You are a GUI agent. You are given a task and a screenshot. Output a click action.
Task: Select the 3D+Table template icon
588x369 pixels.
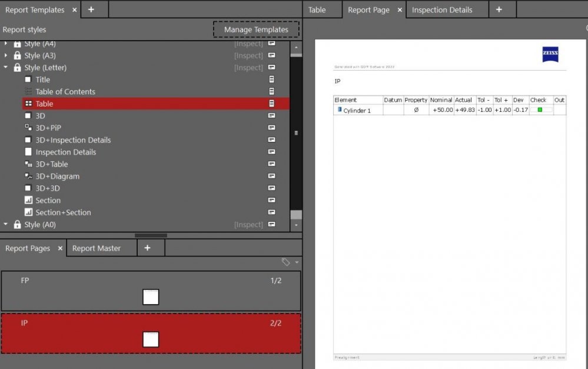[28, 164]
